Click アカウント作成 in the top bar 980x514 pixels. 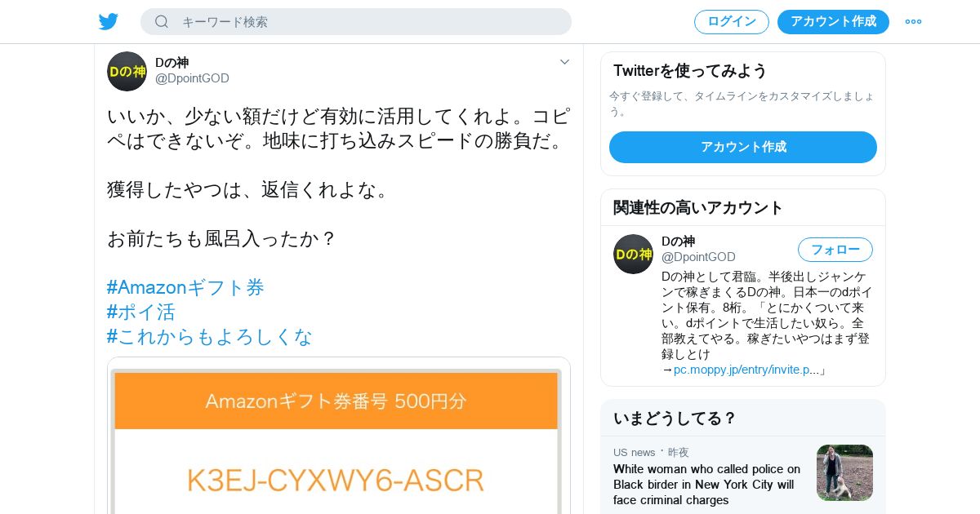(x=833, y=22)
